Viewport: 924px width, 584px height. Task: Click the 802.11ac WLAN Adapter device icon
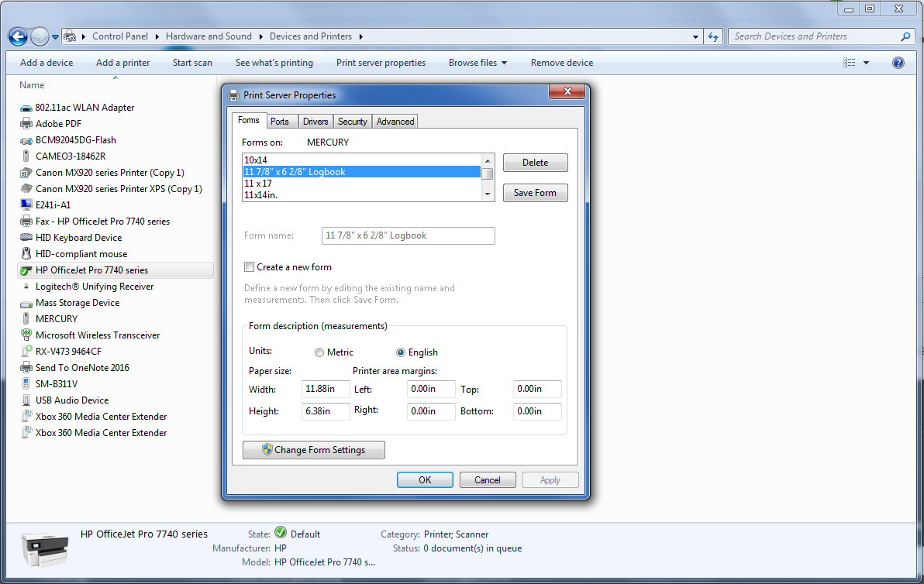(26, 108)
